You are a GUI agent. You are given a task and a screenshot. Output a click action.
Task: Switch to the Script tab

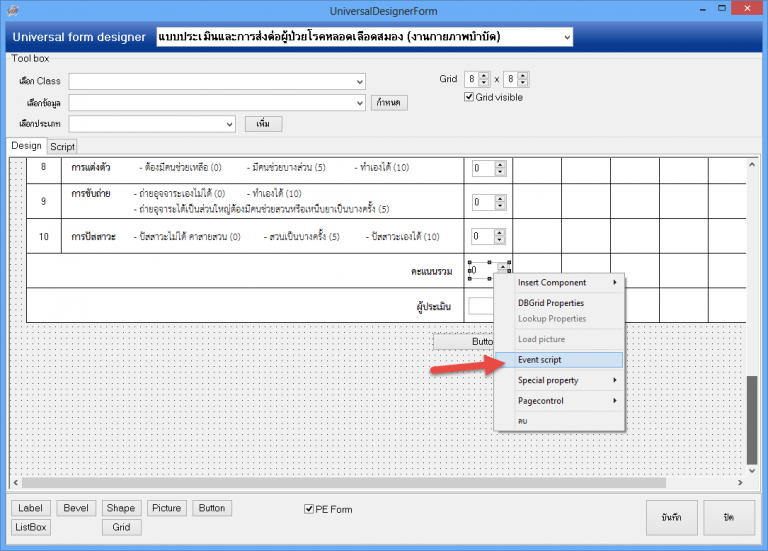(x=62, y=146)
